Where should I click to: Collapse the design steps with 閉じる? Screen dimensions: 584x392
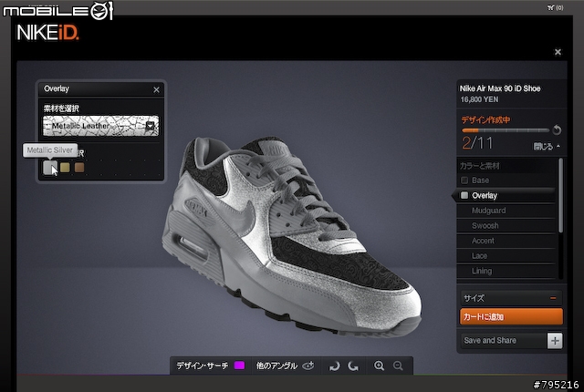pyautogui.click(x=547, y=147)
